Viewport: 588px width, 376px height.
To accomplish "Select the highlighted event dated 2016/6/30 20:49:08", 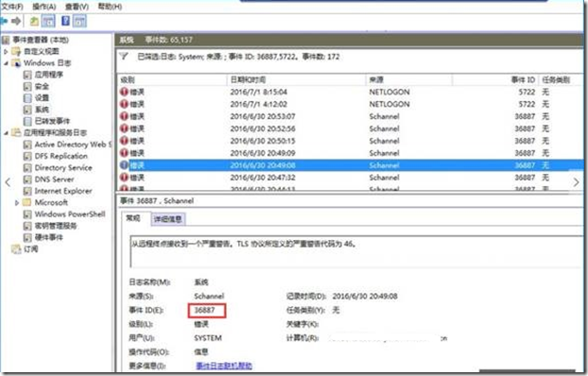I will [350, 165].
